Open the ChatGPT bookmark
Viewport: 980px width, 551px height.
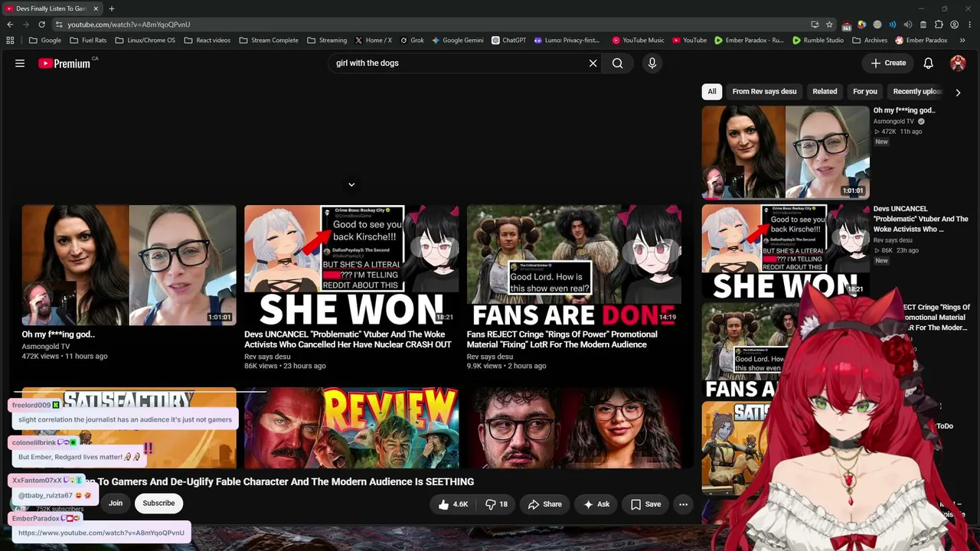[x=509, y=41]
